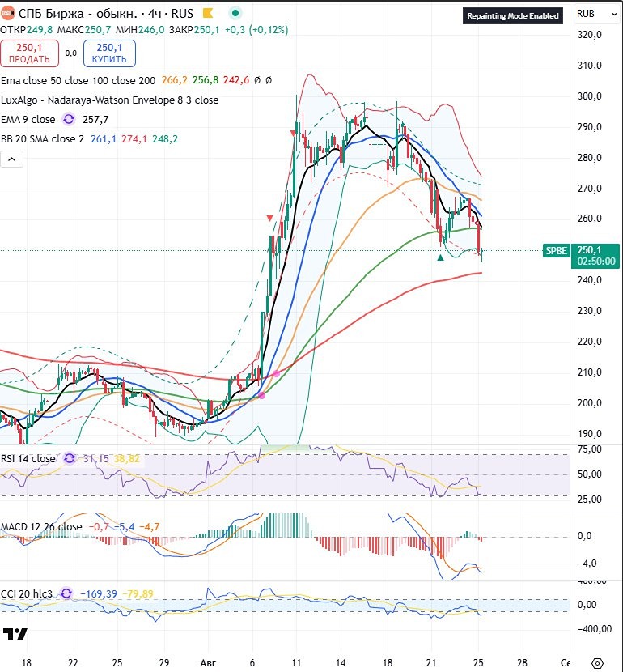Select the LuxAlgo Nadaraya-Watson Envelope indicator label

click(x=109, y=100)
